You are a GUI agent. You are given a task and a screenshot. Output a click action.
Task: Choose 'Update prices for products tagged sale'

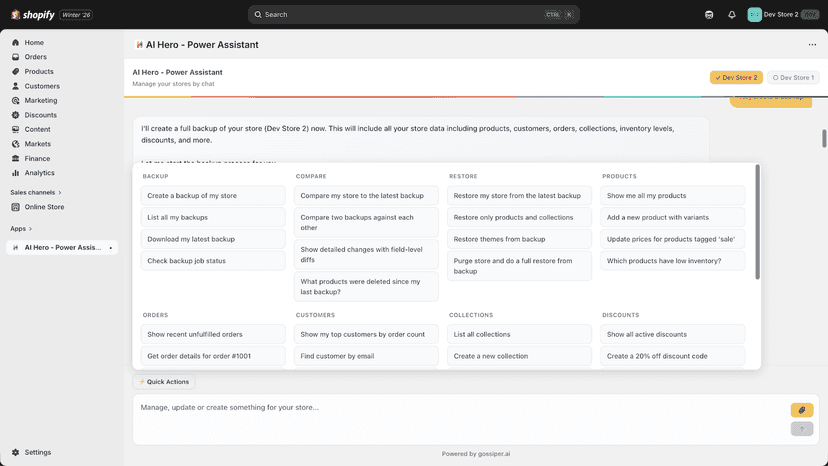pos(672,239)
